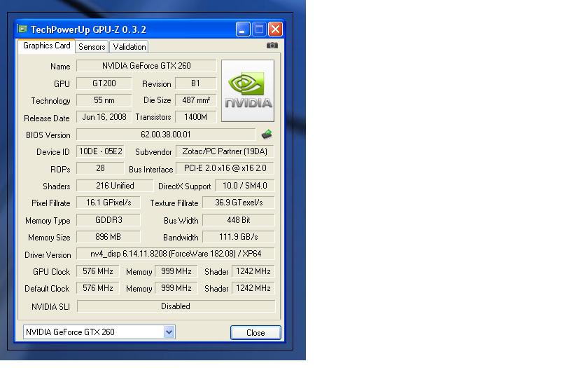Select the Graphics Card tab

[46, 46]
